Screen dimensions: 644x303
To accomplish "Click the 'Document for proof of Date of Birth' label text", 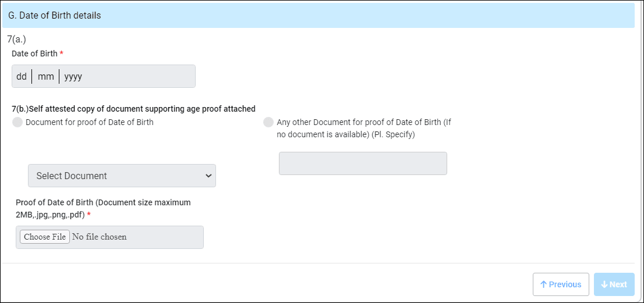I will [x=90, y=122].
